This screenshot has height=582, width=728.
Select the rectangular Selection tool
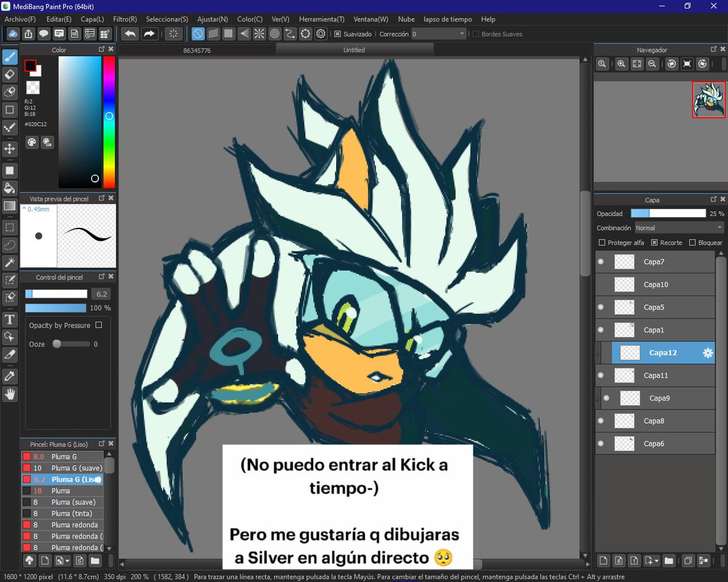point(10,228)
